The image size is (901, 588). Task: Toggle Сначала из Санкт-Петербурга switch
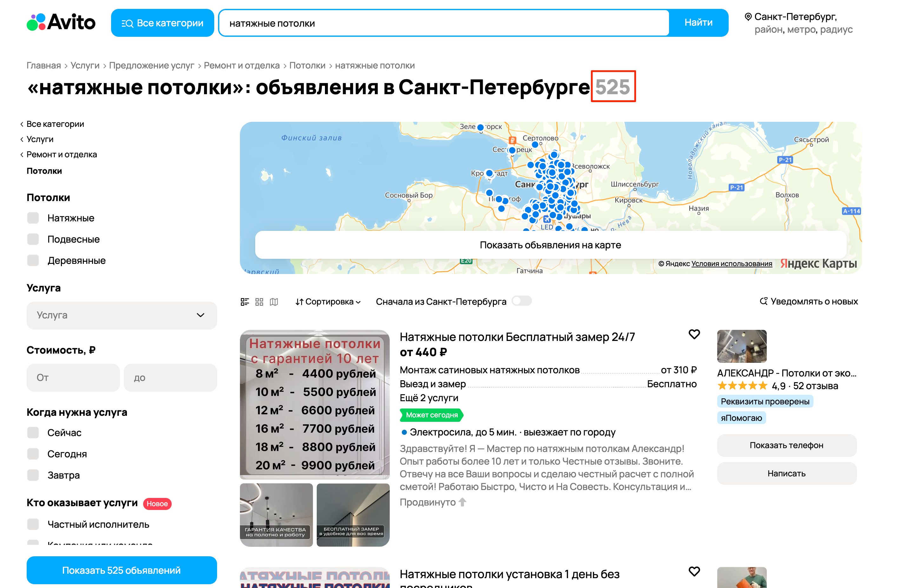click(x=521, y=301)
